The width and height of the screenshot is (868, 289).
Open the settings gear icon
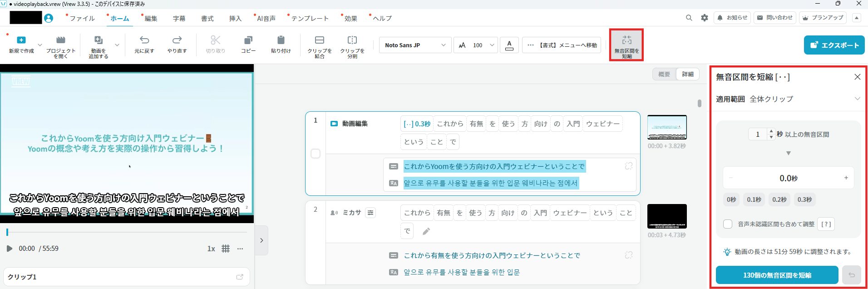pyautogui.click(x=704, y=18)
